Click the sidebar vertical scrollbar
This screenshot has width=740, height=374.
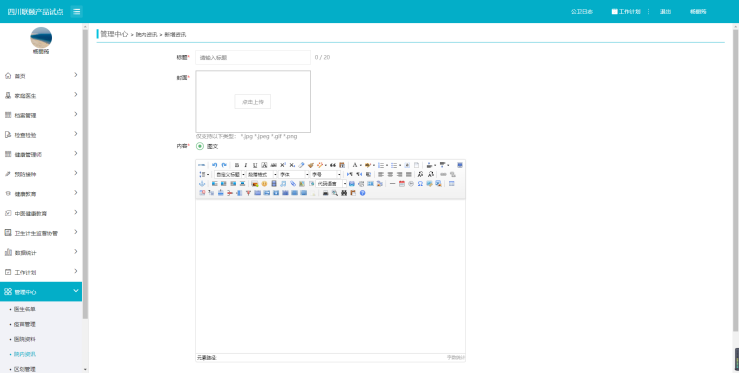click(x=85, y=174)
